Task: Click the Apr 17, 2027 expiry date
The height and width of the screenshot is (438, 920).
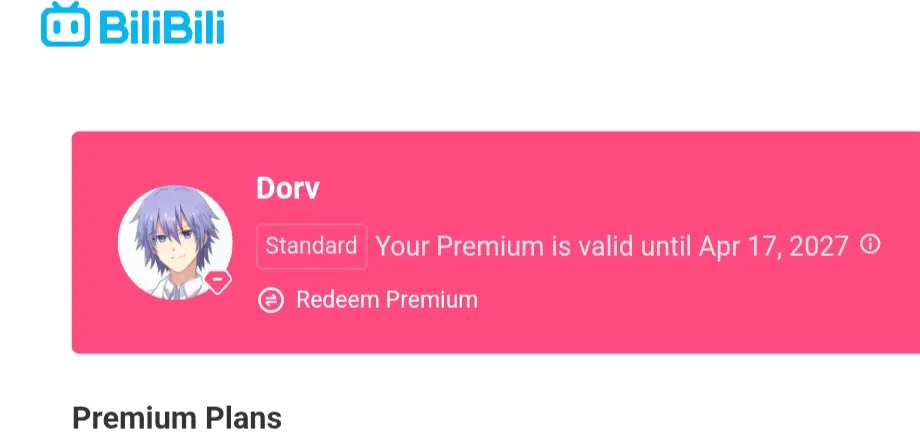Action: click(x=773, y=246)
